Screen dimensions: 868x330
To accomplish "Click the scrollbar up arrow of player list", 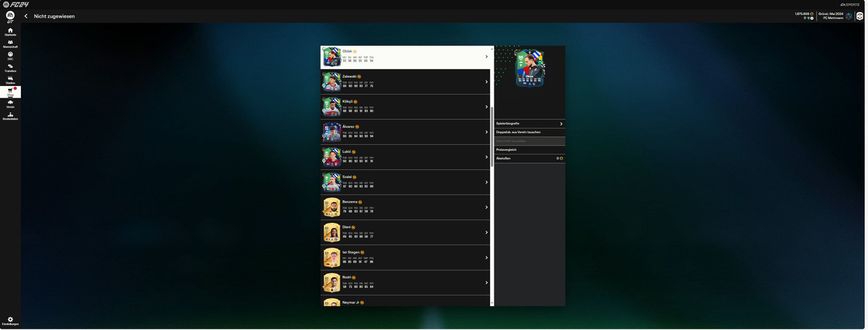I will click(x=492, y=48).
